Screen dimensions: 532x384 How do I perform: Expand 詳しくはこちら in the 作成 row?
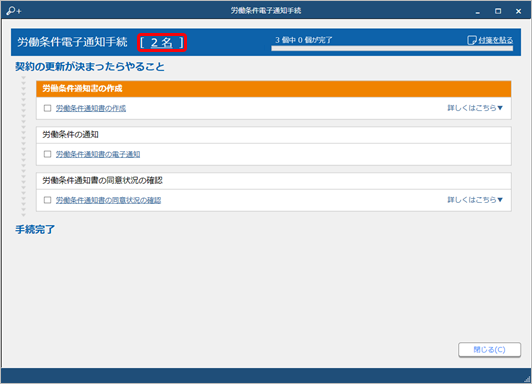coord(475,108)
